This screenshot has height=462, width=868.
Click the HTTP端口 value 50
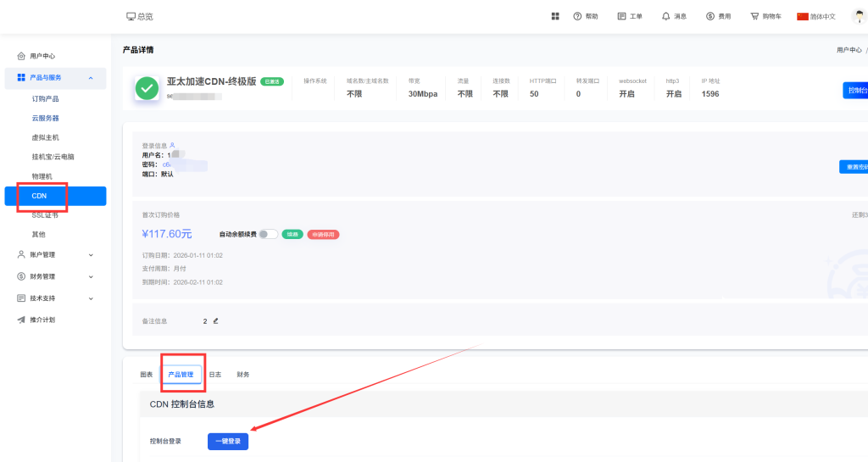click(x=534, y=94)
